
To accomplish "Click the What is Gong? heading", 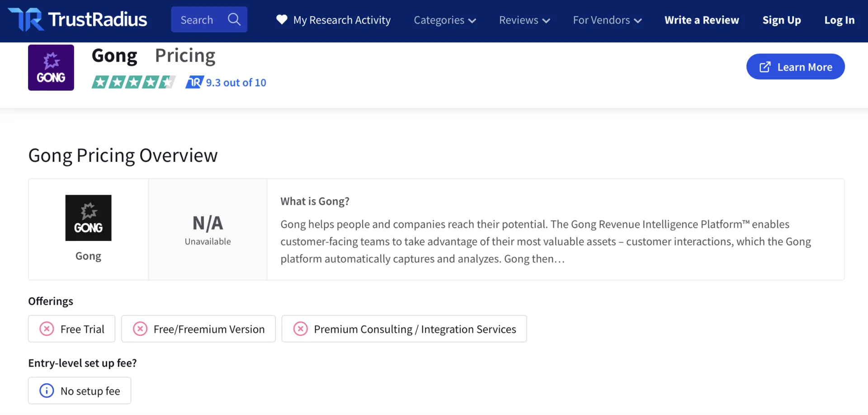I will tap(315, 201).
